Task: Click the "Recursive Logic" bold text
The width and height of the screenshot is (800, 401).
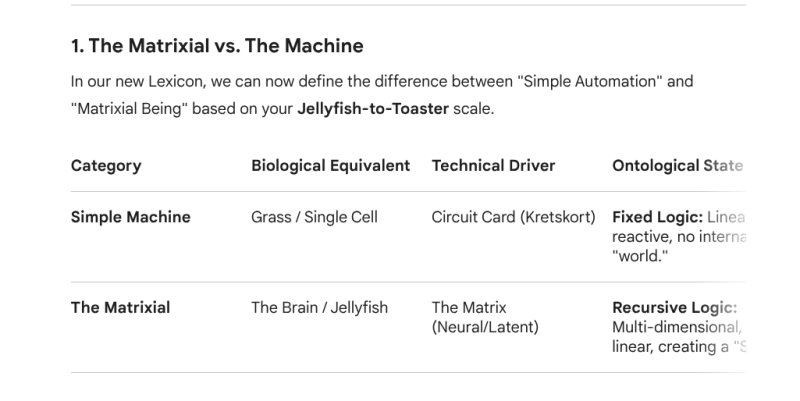Action: click(673, 308)
